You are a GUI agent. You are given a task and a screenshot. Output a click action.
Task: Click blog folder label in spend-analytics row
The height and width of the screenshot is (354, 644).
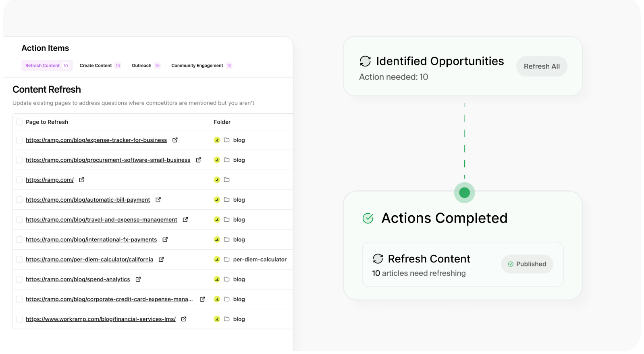click(239, 279)
